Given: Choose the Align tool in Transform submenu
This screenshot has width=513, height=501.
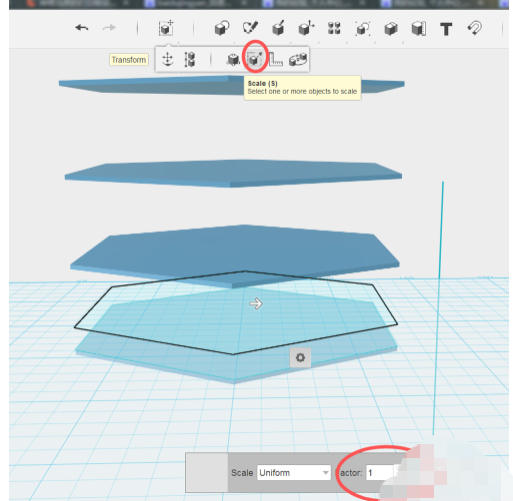Looking at the screenshot, I should (x=190, y=60).
